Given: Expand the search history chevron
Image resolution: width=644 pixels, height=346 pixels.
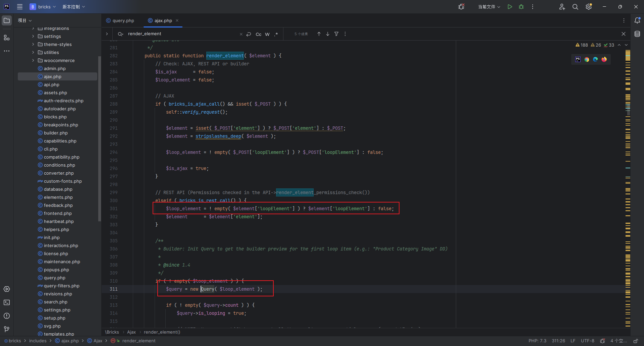Looking at the screenshot, I should point(107,34).
